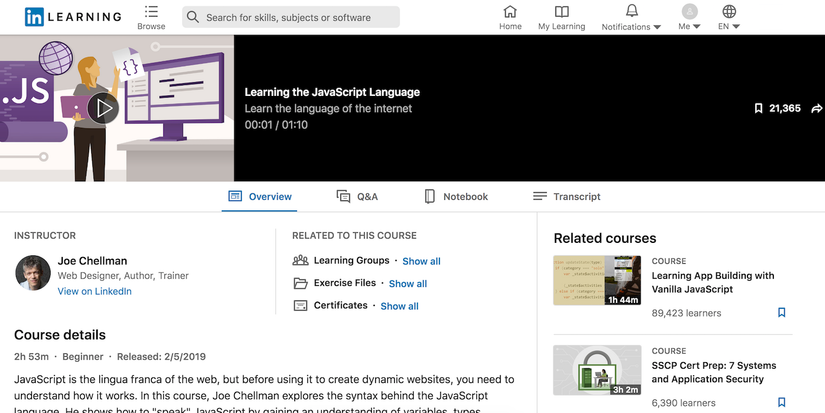Click the Transcript lines icon
The width and height of the screenshot is (825, 413).
pos(540,196)
